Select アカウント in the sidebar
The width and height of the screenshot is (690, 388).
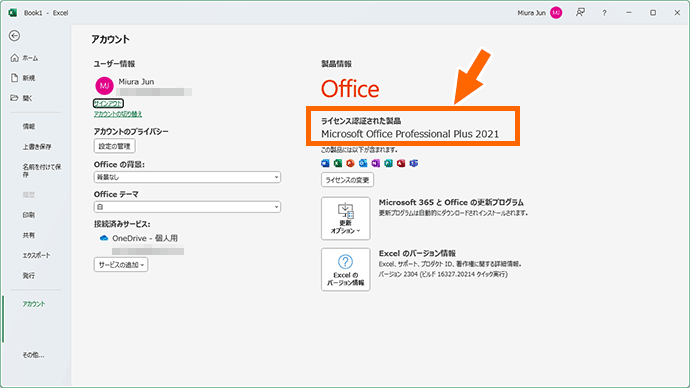point(34,304)
